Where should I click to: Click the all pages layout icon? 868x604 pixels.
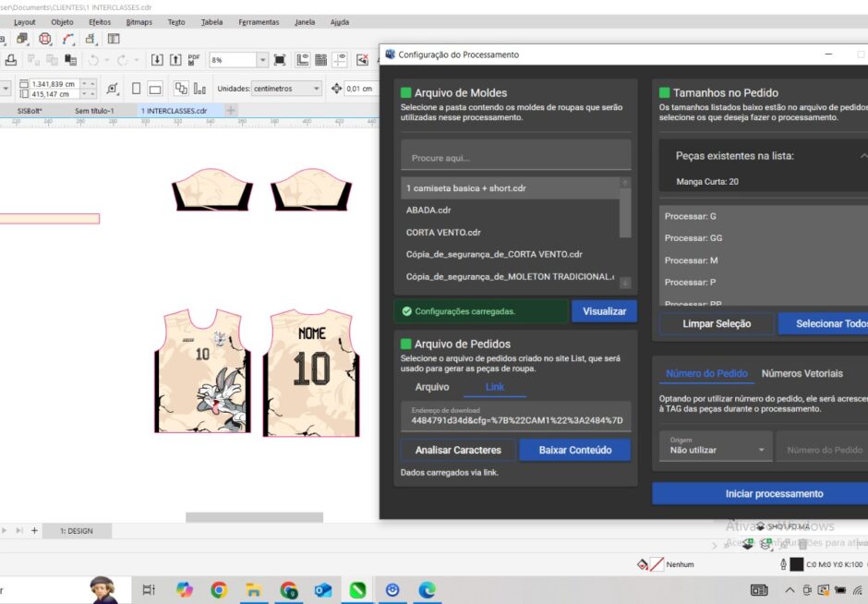[181, 89]
